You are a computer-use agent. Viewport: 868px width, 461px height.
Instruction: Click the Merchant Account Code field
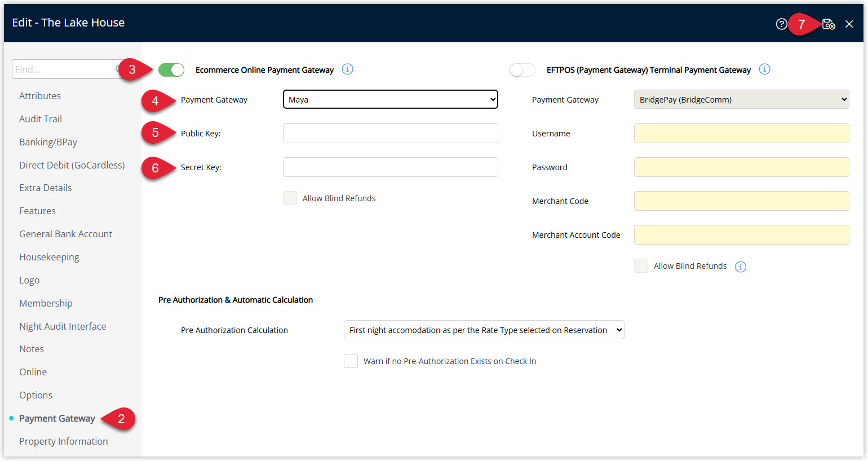[742, 234]
